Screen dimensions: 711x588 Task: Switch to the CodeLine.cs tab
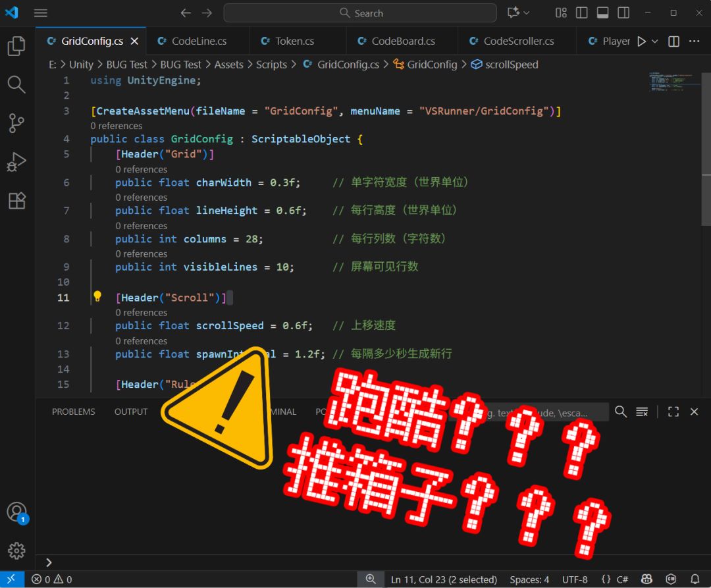pyautogui.click(x=197, y=41)
